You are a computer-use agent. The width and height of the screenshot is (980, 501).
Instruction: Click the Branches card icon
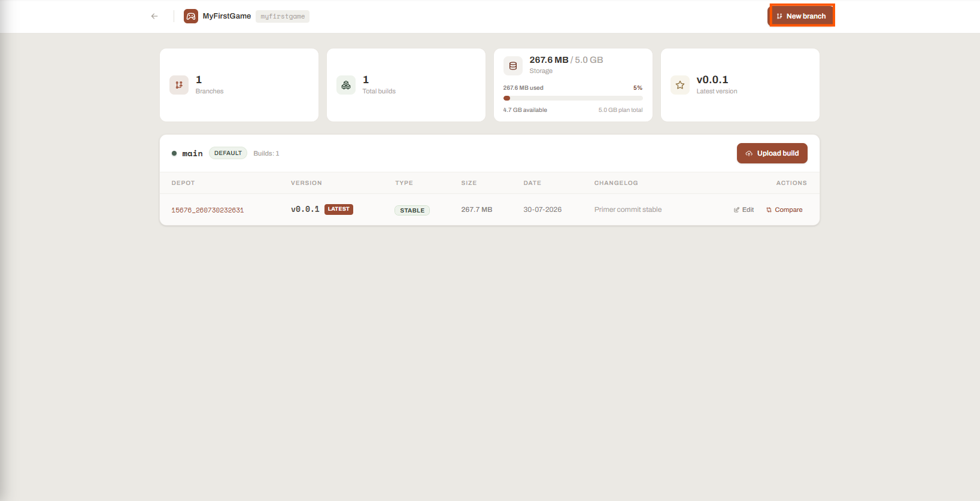pyautogui.click(x=179, y=85)
